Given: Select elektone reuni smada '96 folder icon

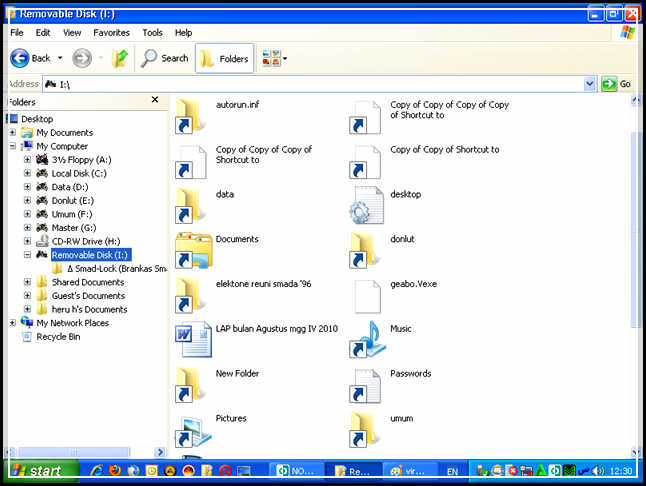Looking at the screenshot, I should (x=190, y=296).
